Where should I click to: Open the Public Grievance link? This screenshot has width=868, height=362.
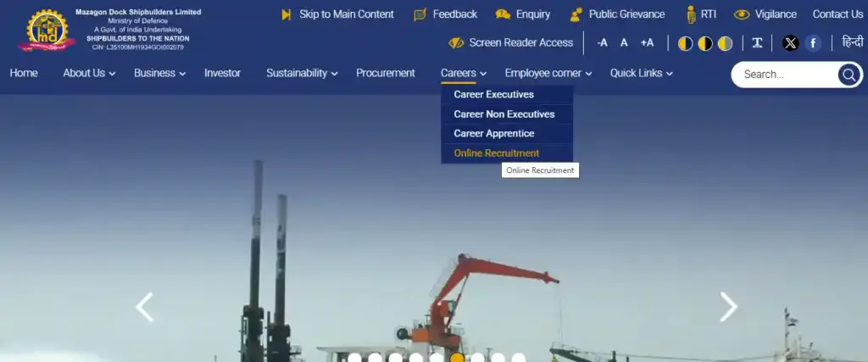coord(626,14)
